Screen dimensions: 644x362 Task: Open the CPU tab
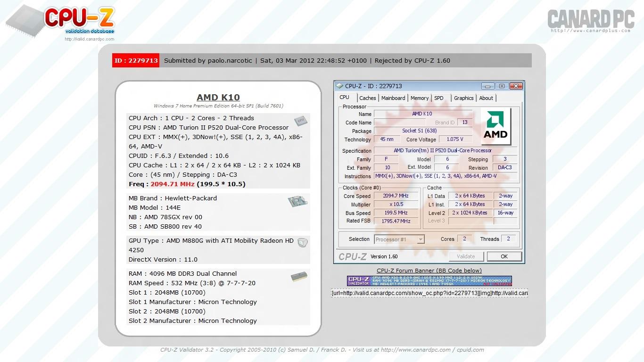[x=345, y=98]
